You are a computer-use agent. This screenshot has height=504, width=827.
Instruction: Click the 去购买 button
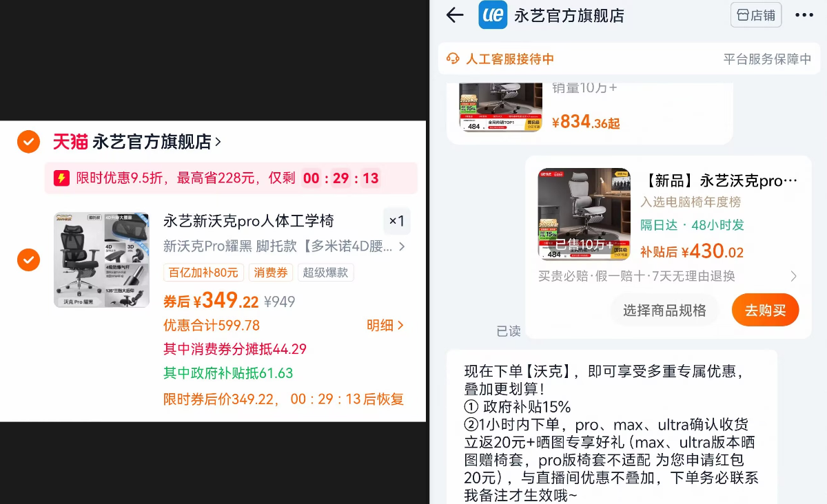(765, 311)
